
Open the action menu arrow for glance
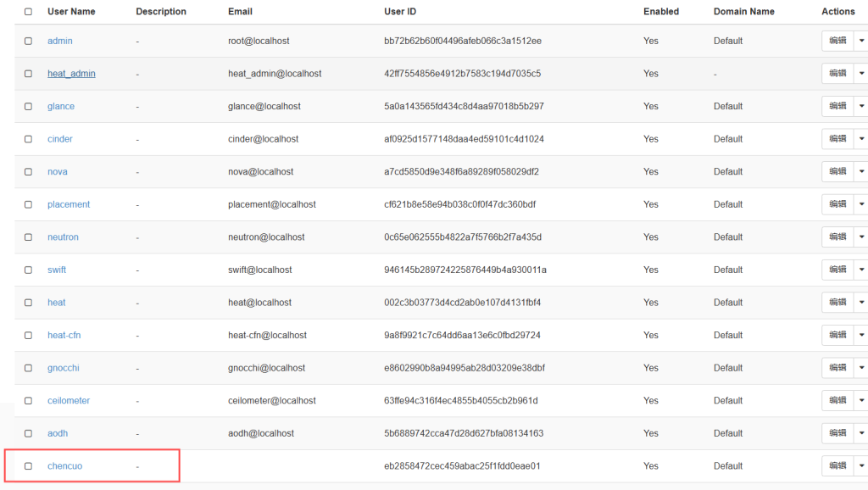[861, 106]
